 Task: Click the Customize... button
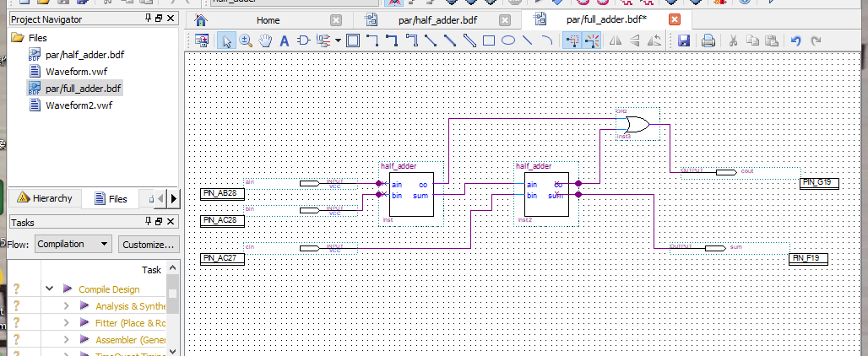click(149, 245)
